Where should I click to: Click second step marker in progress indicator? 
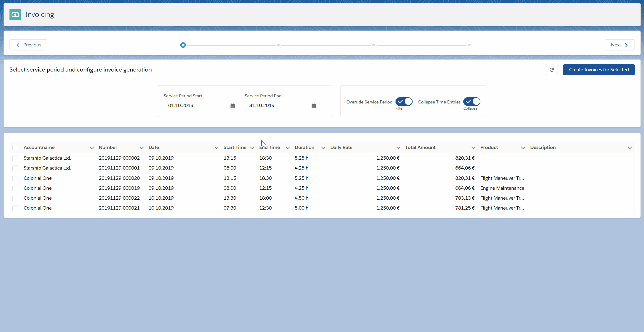pyautogui.click(x=278, y=45)
